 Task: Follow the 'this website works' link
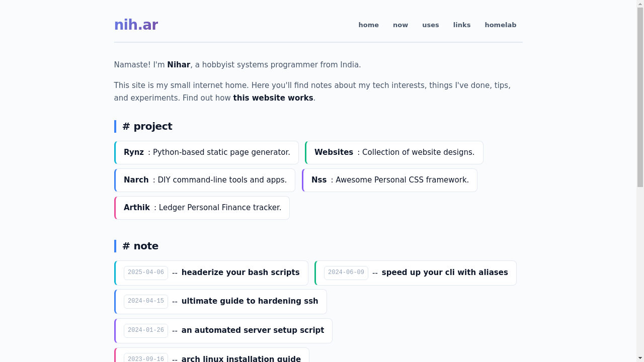pos(273,98)
